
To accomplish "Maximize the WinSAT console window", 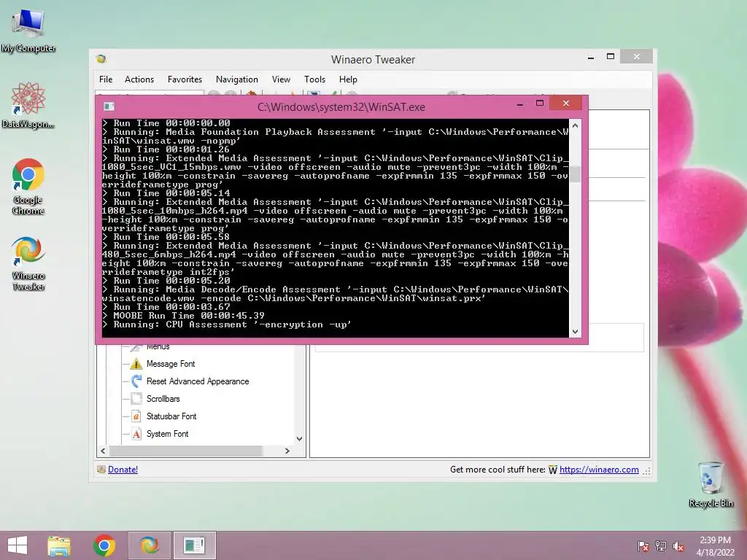I will pyautogui.click(x=540, y=103).
